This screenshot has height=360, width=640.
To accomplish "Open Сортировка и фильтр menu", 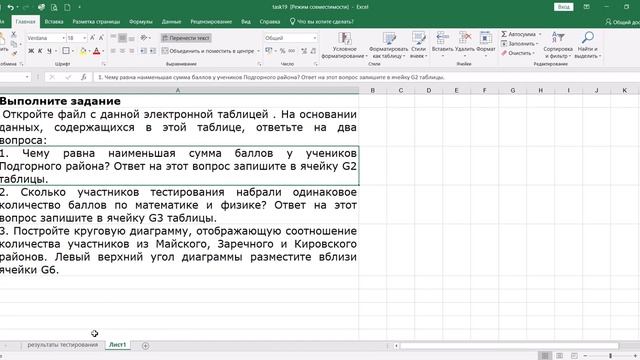I will (558, 45).
